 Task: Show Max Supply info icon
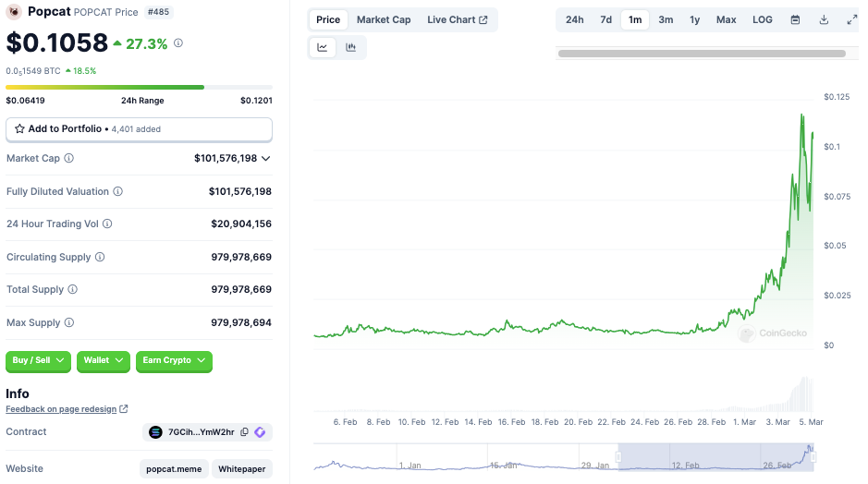(69, 322)
